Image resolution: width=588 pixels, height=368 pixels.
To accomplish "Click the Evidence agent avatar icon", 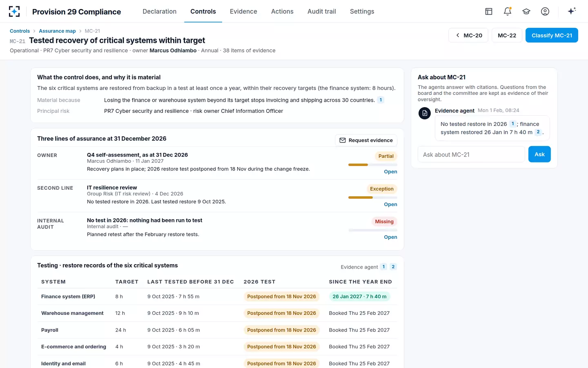I will click(425, 113).
